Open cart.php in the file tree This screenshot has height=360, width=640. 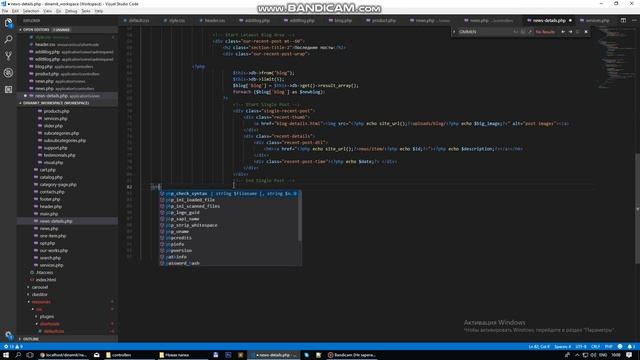tap(48, 170)
